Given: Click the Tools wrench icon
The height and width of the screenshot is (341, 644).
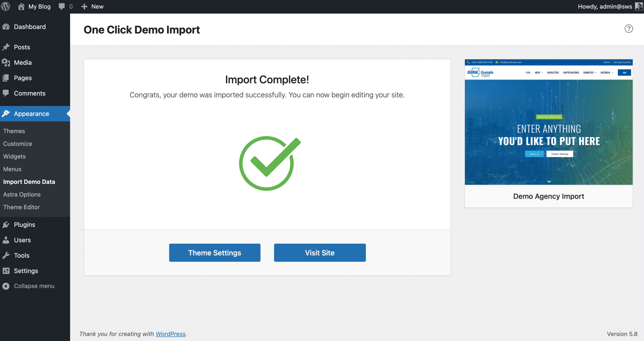Looking at the screenshot, I should [6, 255].
